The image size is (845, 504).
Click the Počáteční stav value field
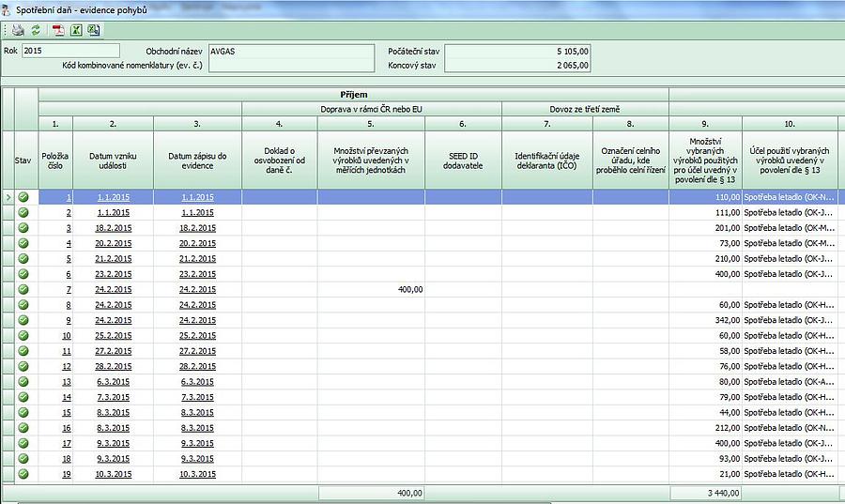pos(518,51)
